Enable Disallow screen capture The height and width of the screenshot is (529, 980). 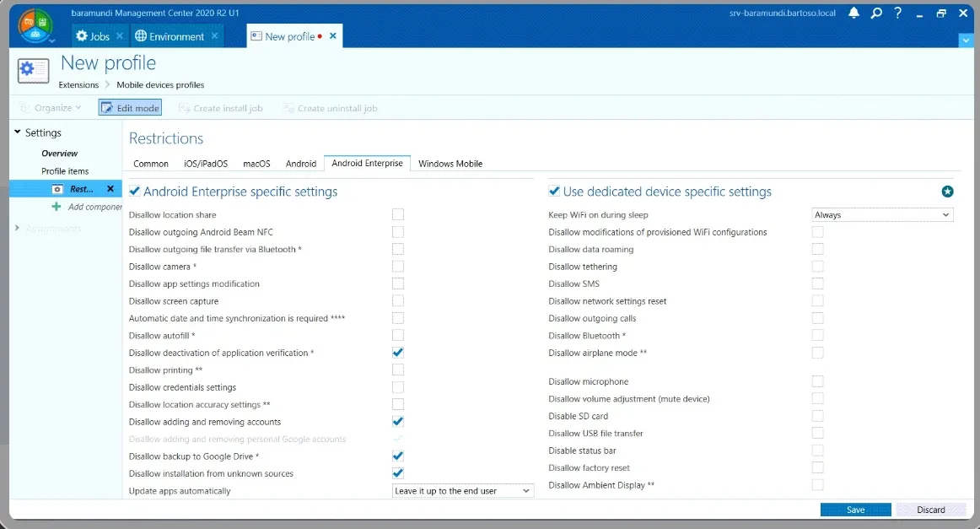click(x=397, y=300)
